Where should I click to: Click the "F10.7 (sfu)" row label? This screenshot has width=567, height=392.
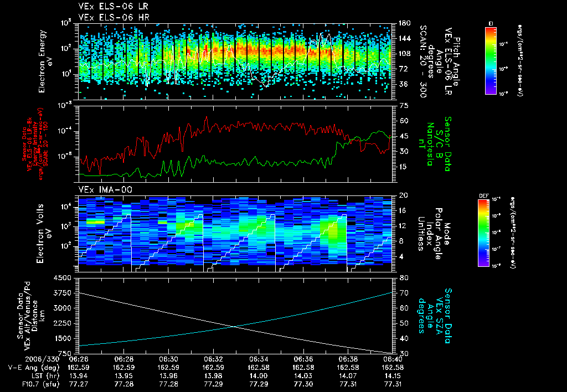40,384
